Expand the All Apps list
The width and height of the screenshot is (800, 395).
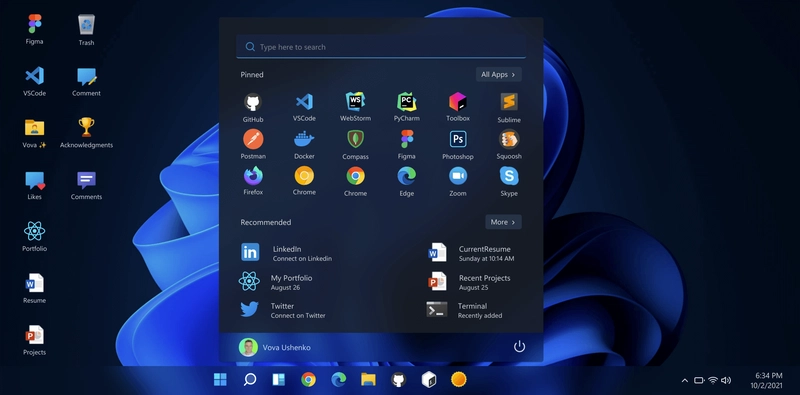498,75
